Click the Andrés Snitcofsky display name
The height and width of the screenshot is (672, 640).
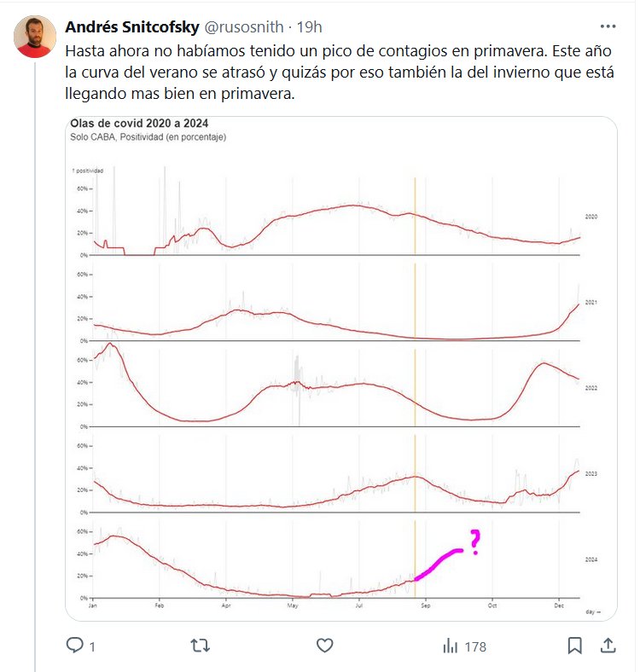pyautogui.click(x=131, y=26)
